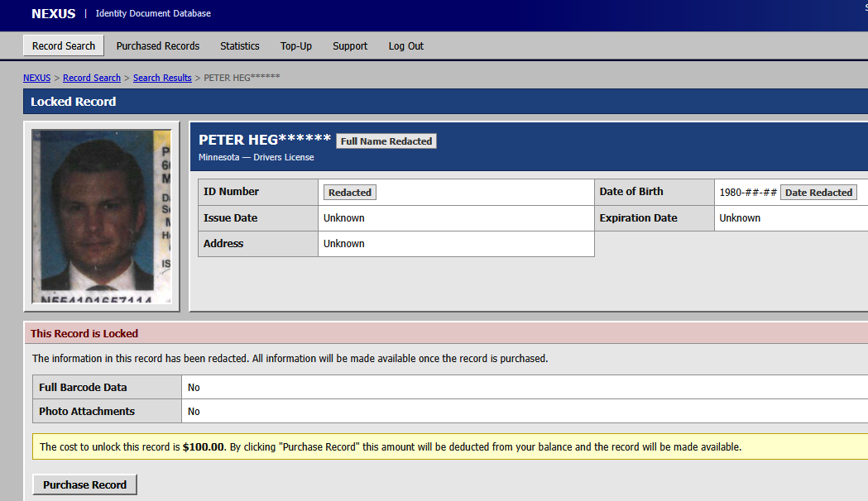Click the Unknown value for Expiration Date
The height and width of the screenshot is (501, 868).
(x=740, y=218)
